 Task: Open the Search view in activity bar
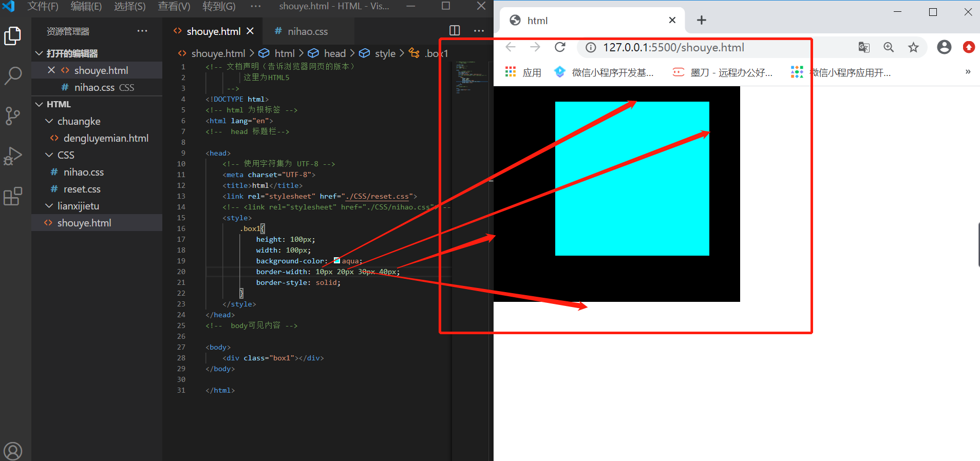[x=12, y=75]
